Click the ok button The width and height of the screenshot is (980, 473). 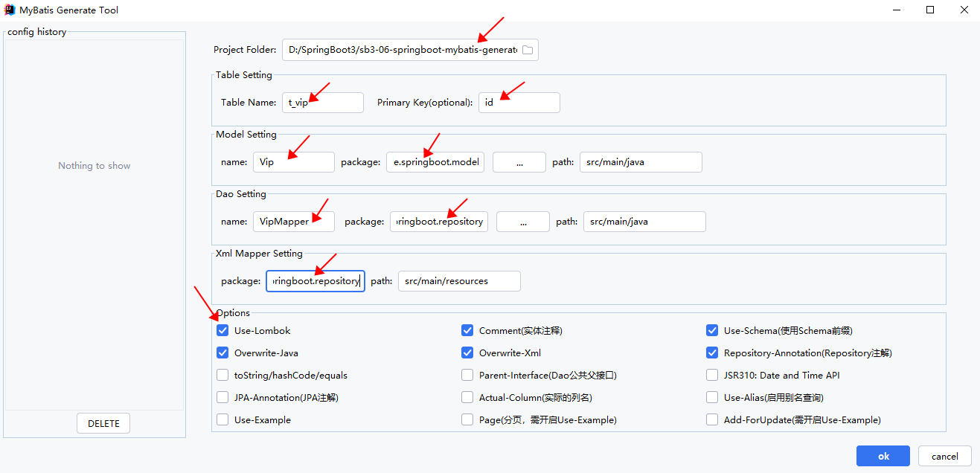883,456
